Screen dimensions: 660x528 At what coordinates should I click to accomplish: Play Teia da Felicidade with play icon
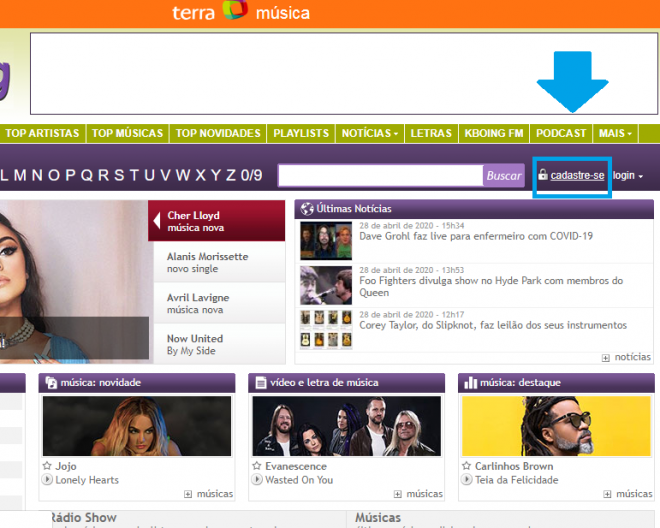466,479
